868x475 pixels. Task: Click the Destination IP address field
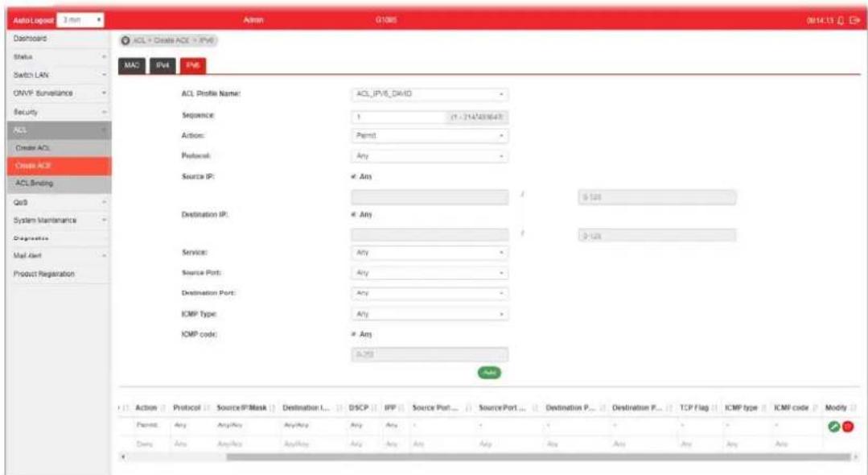tap(430, 236)
